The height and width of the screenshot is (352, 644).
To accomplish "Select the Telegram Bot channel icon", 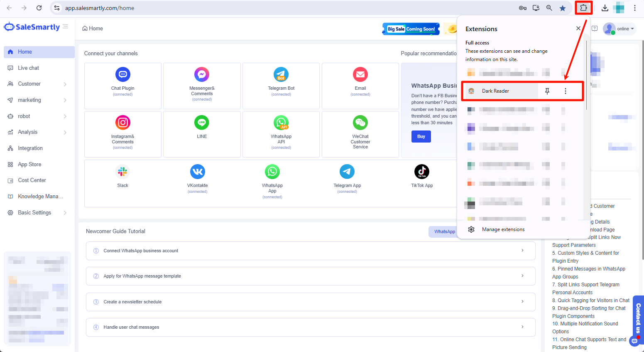I will (x=281, y=74).
